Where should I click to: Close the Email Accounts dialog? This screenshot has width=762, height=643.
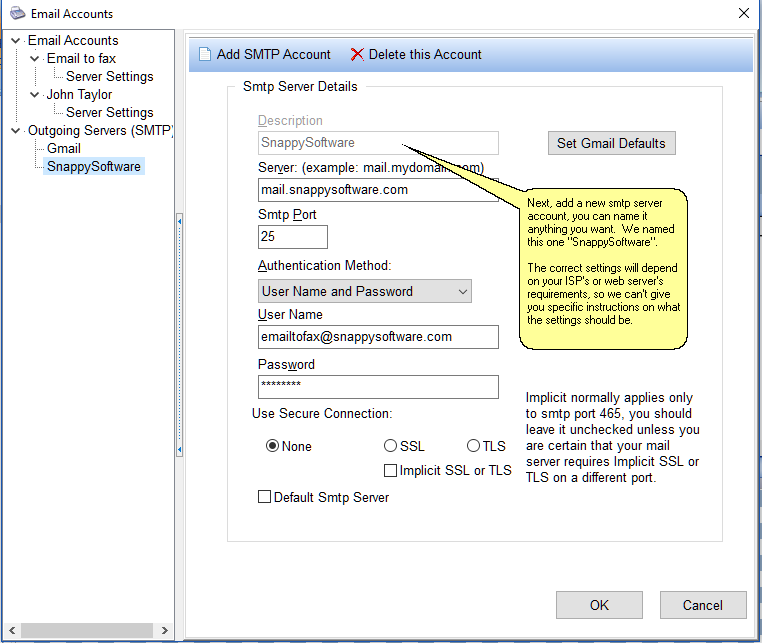(744, 13)
